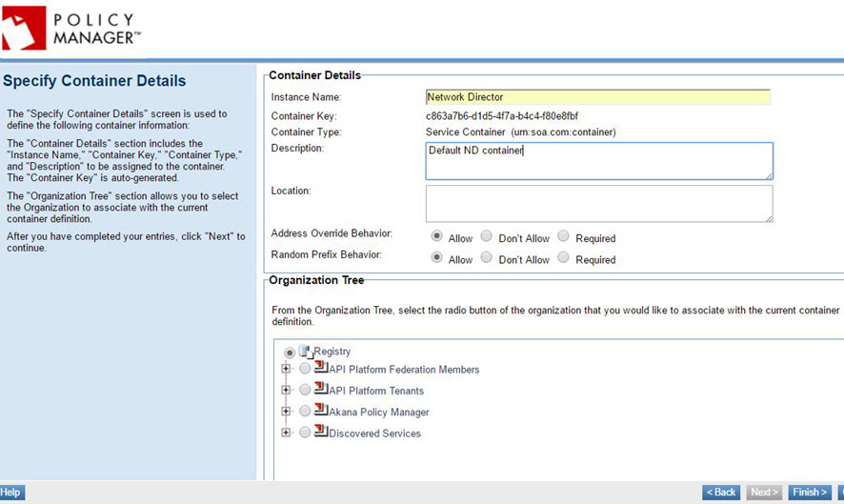Select Don't Allow for Address Override Behavior
This screenshot has height=504, width=844.
coord(486,236)
